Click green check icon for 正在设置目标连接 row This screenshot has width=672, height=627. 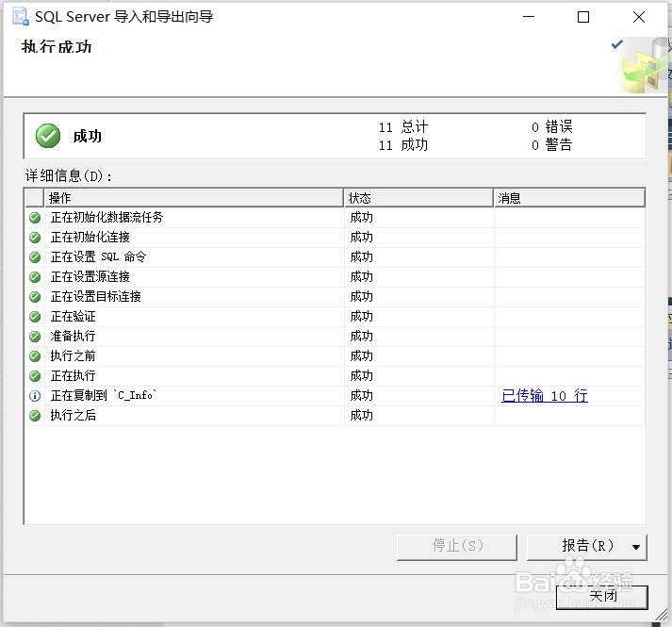[35, 297]
